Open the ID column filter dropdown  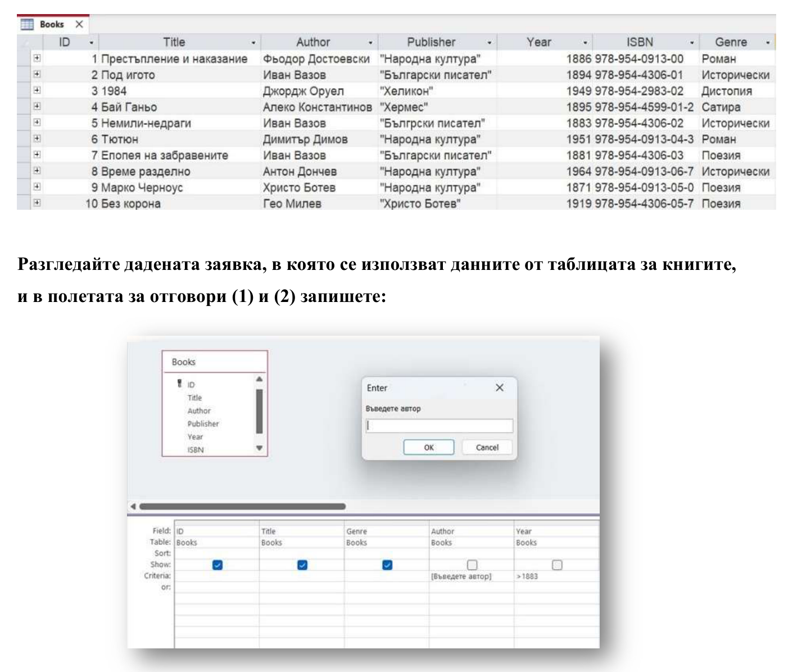(x=91, y=43)
